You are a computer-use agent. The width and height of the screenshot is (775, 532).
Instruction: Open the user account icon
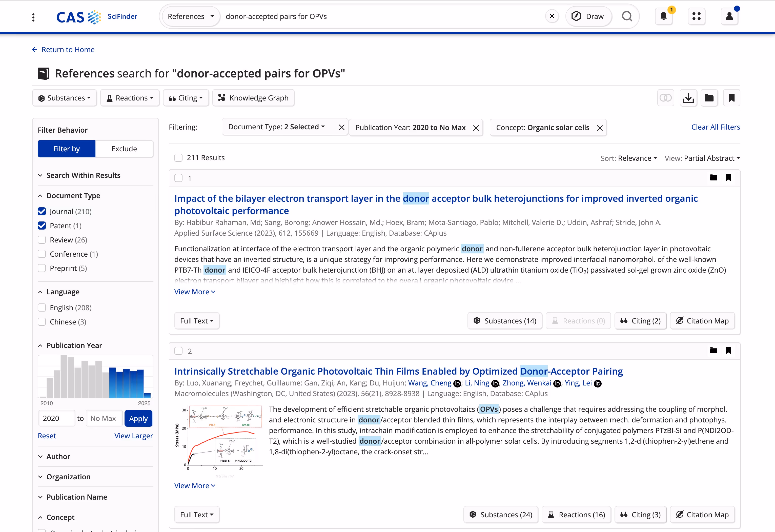(x=729, y=16)
